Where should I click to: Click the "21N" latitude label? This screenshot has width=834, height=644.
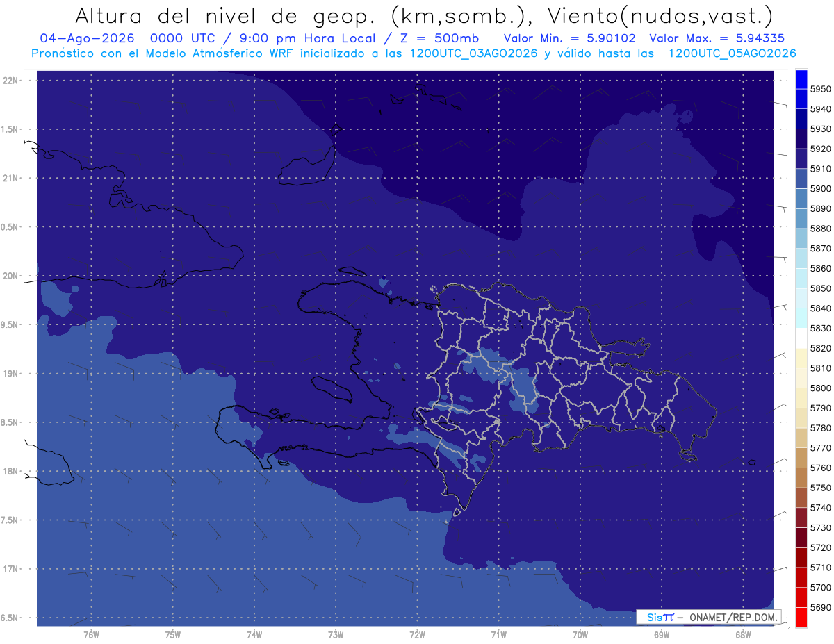pos(10,179)
